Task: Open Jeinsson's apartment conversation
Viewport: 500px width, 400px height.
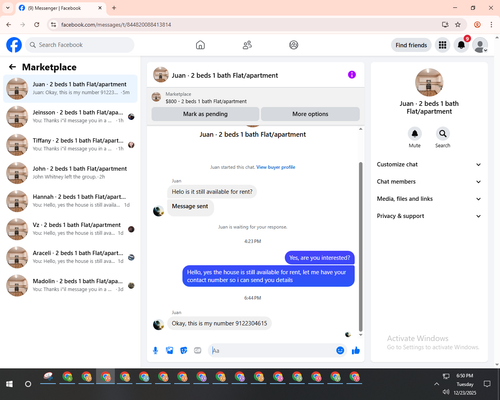Action: pos(70,116)
